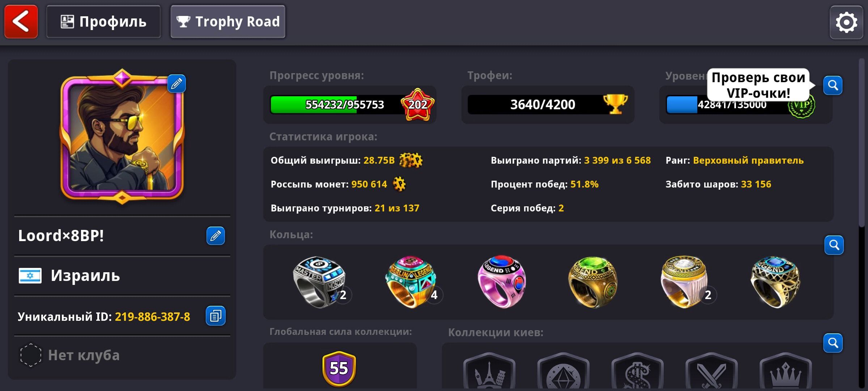
Task: Open VIP points magnifier
Action: tap(833, 85)
